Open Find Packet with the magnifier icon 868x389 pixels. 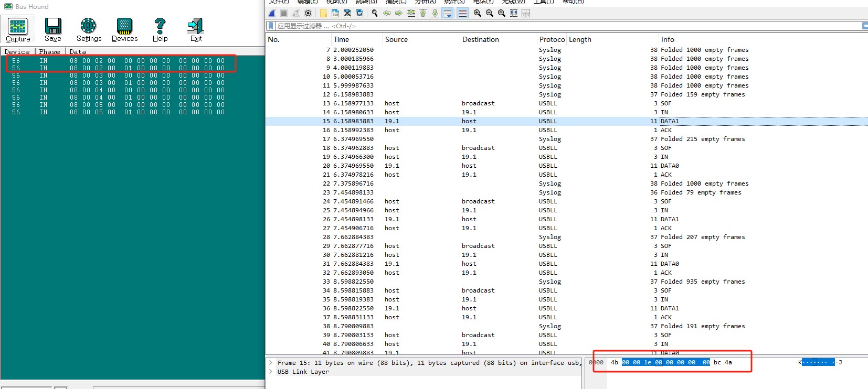(x=375, y=13)
